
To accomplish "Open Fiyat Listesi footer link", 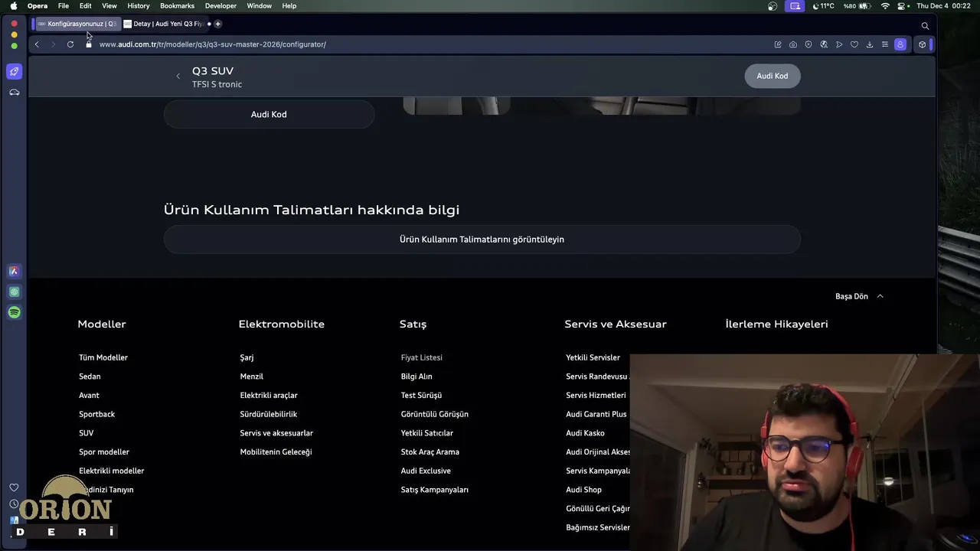I will pyautogui.click(x=422, y=357).
